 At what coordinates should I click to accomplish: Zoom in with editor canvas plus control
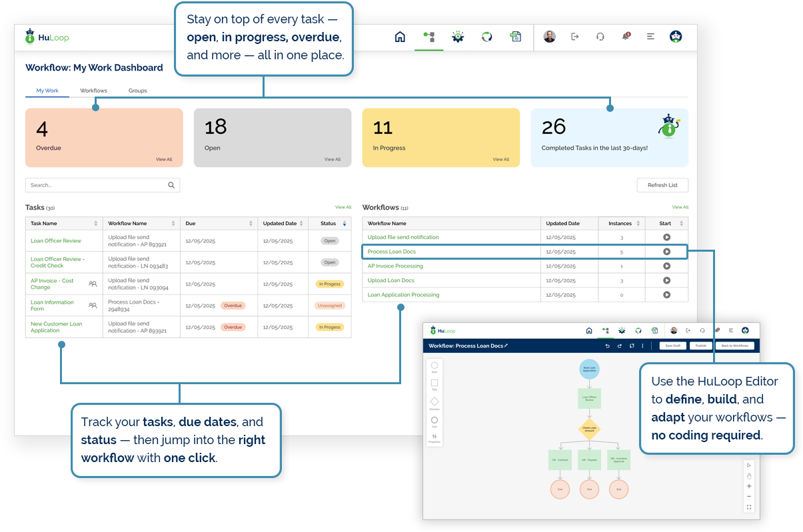click(x=749, y=486)
